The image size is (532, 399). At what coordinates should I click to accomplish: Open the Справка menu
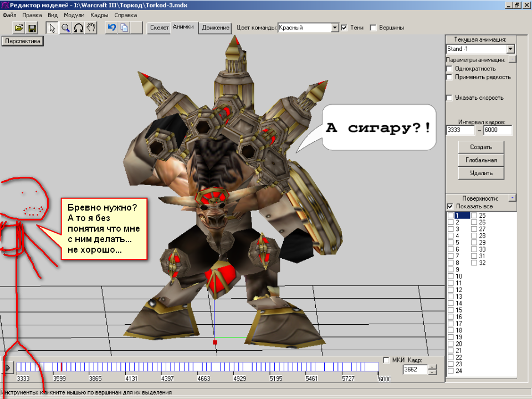pyautogui.click(x=126, y=16)
